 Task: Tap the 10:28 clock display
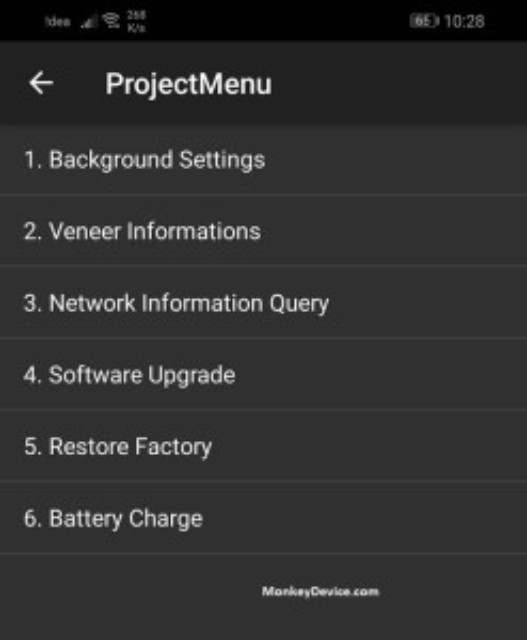pos(465,21)
